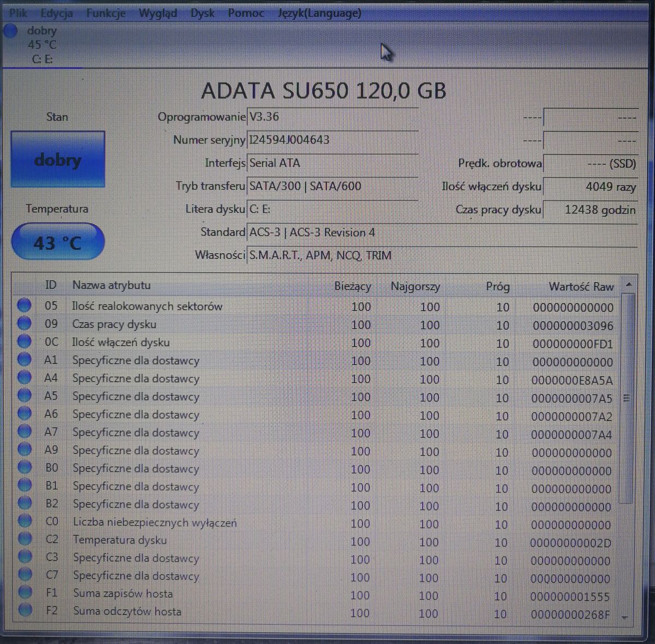655x644 pixels.
Task: Click status circle for attribute 0C
Action: 24,342
